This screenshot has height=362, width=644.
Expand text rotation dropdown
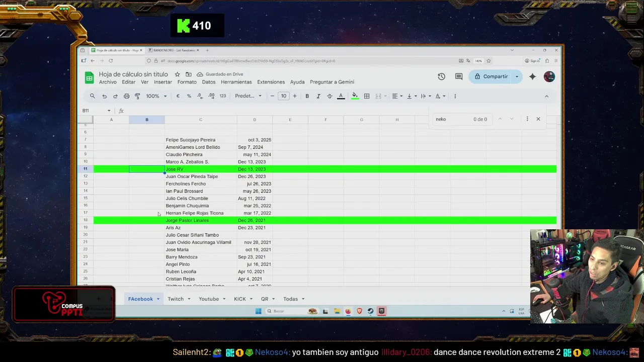pos(444,96)
